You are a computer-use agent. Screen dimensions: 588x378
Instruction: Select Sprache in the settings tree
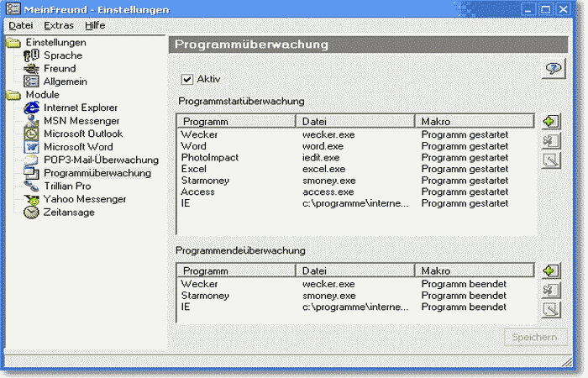tap(63, 55)
